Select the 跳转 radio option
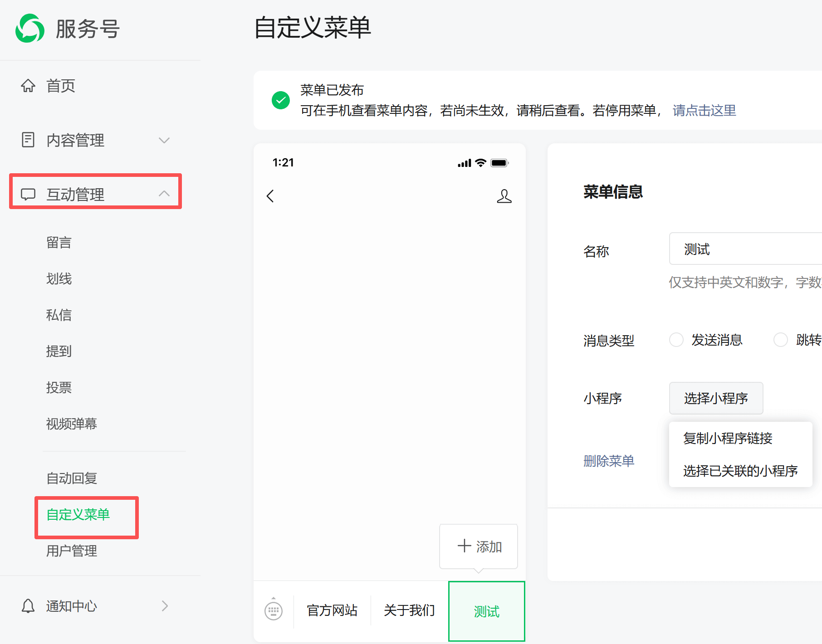822x644 pixels. (781, 340)
